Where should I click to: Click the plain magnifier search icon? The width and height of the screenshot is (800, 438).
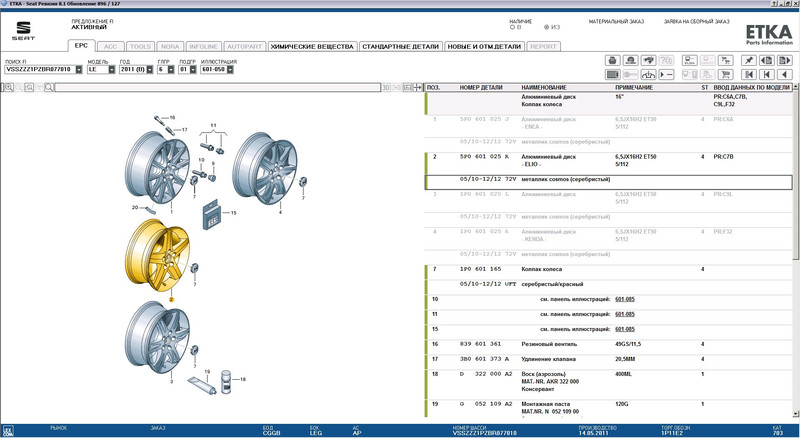(48, 88)
